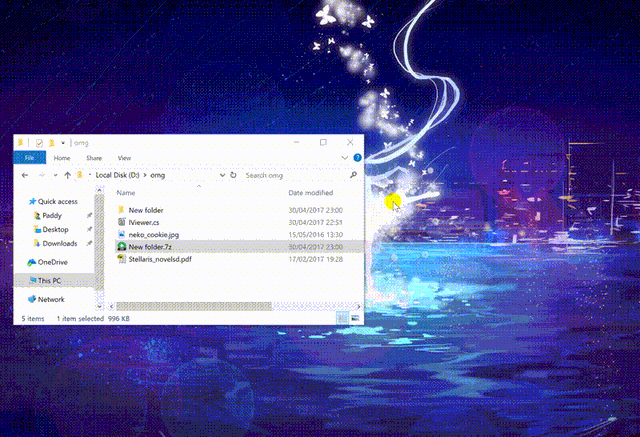Screen dimensions: 640x437
Task: Select the New folder item in file list
Action: pos(146,210)
